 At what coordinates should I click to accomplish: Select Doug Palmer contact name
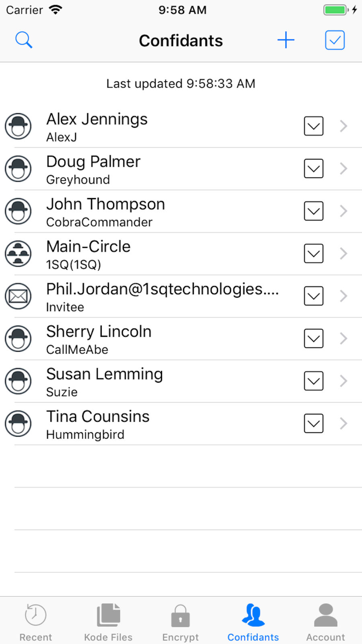(x=93, y=162)
